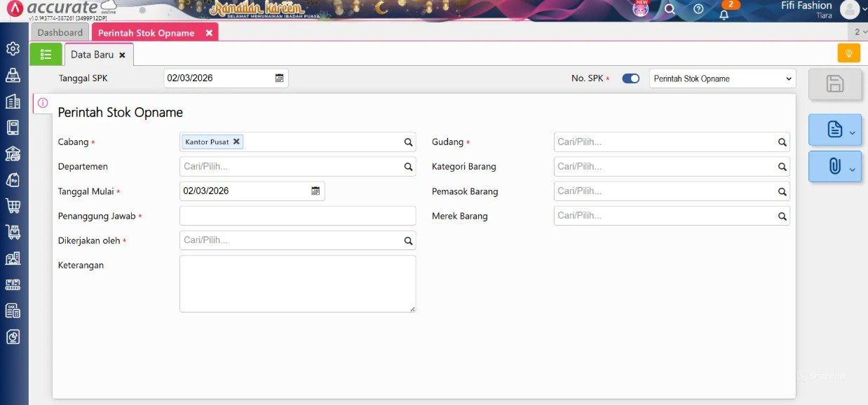Open the global search magnifier in header

pos(670,9)
